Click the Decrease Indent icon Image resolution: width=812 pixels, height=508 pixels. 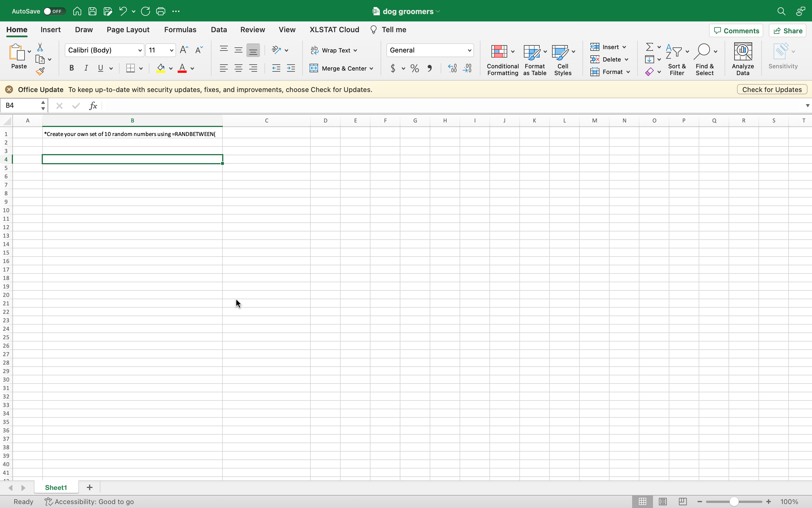276,69
